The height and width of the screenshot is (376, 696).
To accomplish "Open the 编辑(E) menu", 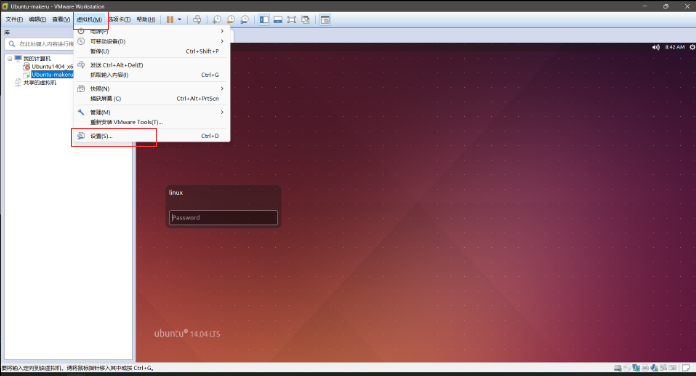I will click(x=37, y=20).
